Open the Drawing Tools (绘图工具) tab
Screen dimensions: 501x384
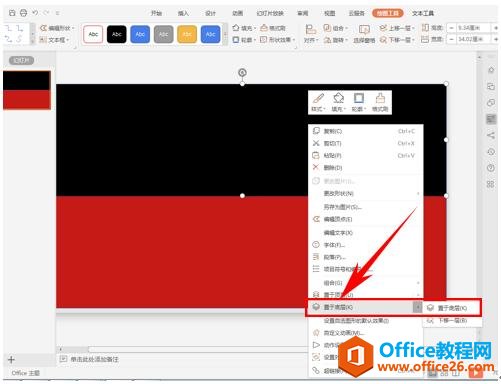[x=388, y=13]
